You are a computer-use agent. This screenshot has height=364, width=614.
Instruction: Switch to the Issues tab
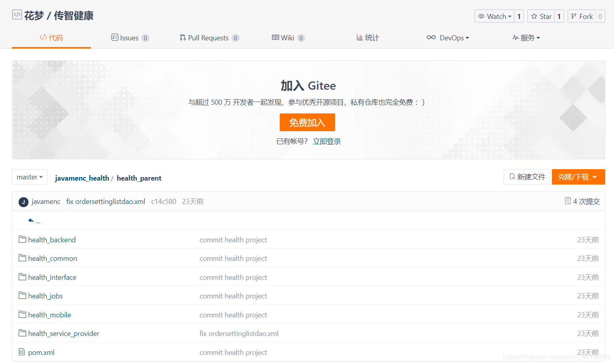click(130, 38)
